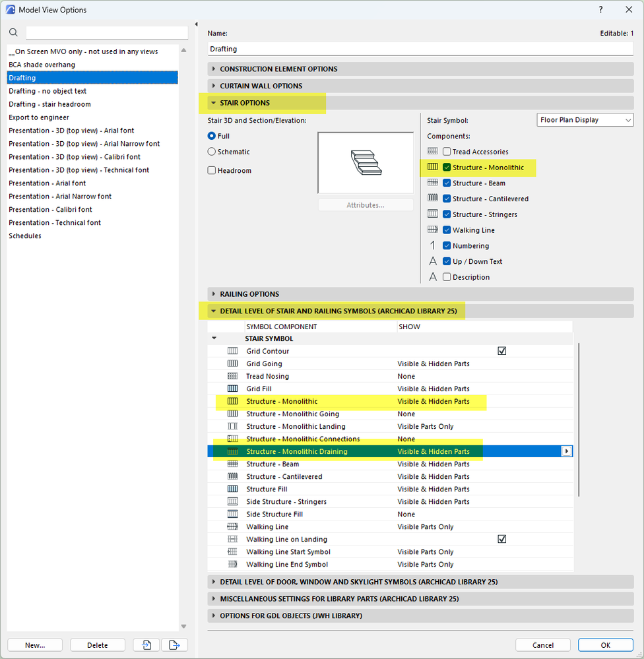Screen dimensions: 644x659
Task: Click the Walking Line End Symbol row icon
Action: (232, 564)
